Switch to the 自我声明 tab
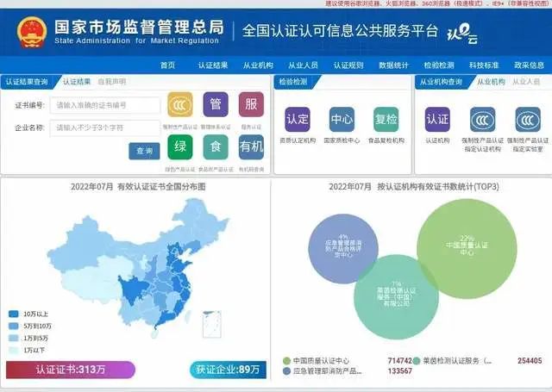552x392 pixels. click(x=111, y=82)
